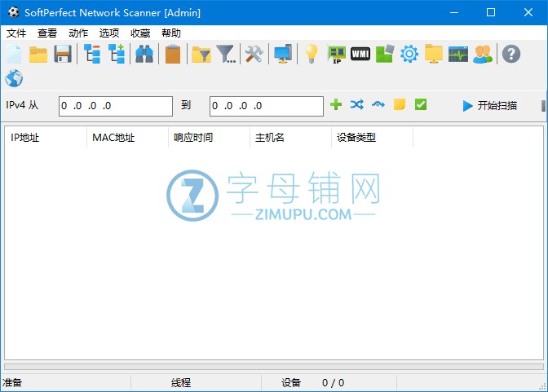
Task: Open the 文件 menu
Action: (16, 33)
